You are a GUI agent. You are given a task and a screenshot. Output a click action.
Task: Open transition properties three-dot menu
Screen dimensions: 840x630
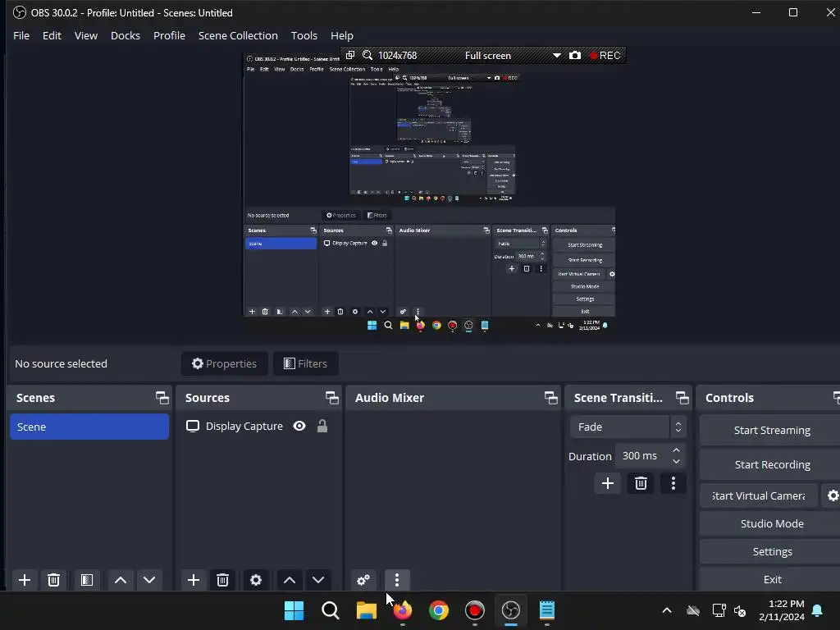pyautogui.click(x=673, y=483)
